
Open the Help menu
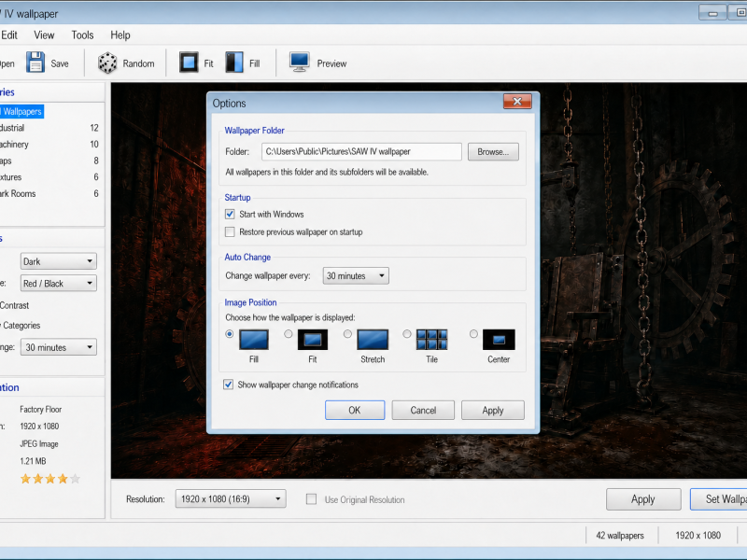[x=120, y=35]
